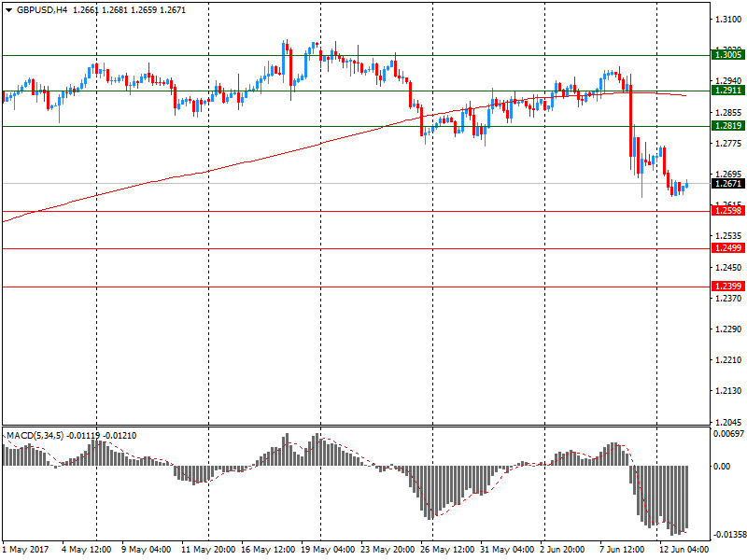Select the green 1.3005 resistance level label
The width and height of the screenshot is (747, 560).
[727, 55]
